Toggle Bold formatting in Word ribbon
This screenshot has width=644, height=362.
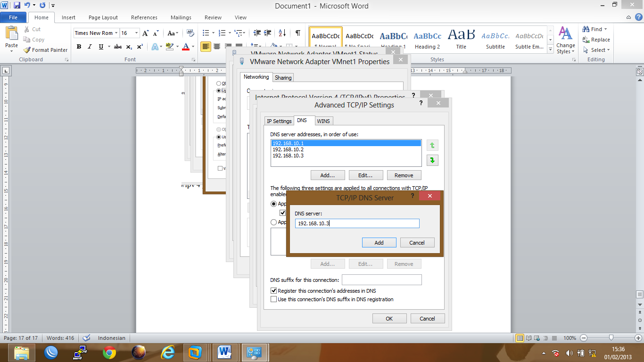[79, 47]
